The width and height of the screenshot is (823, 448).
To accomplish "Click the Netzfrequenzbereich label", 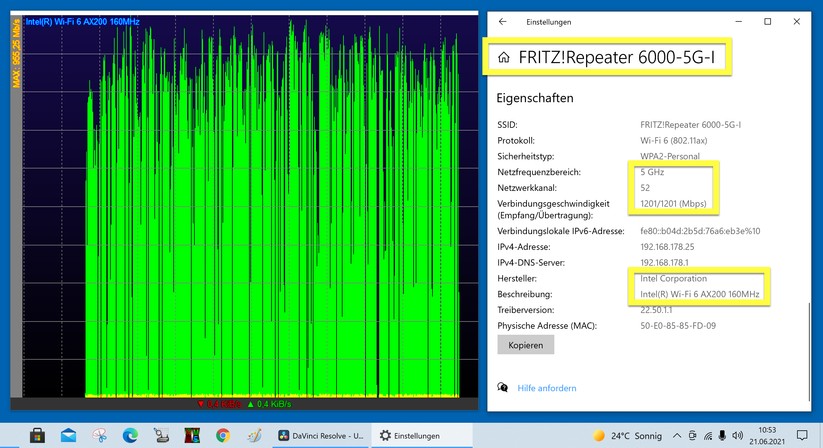I will [539, 172].
